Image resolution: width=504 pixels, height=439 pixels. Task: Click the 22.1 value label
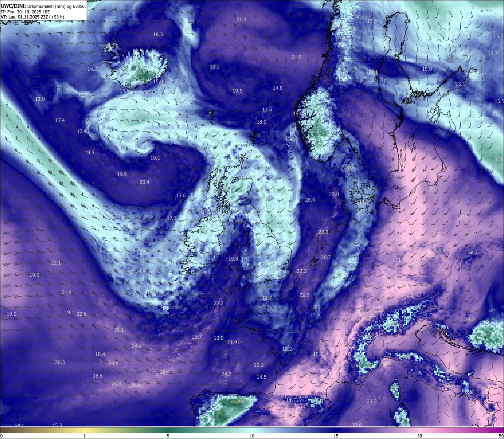tap(56, 263)
